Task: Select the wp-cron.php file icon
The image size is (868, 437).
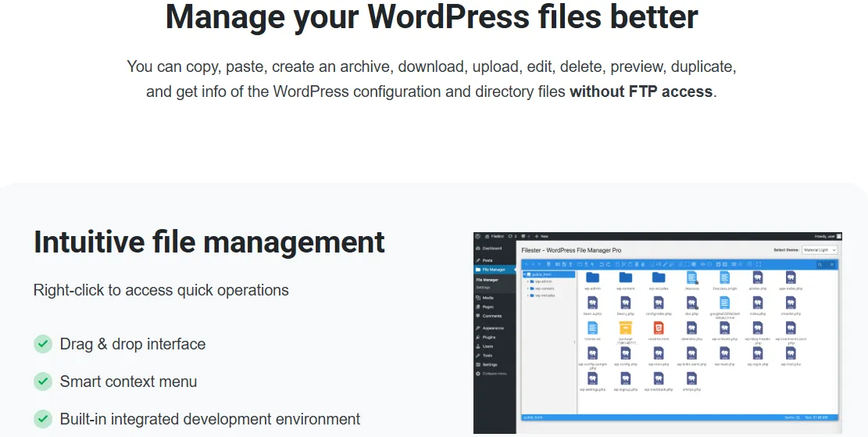Action: tap(658, 353)
